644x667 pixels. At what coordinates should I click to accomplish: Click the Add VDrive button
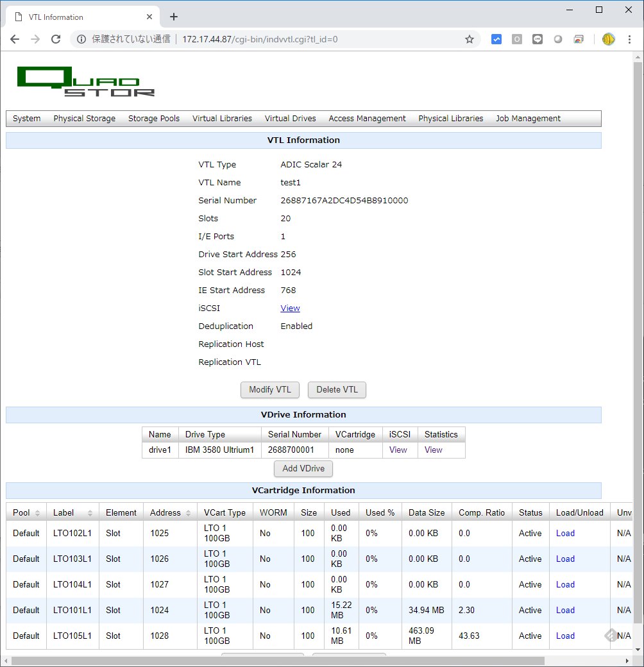(303, 469)
